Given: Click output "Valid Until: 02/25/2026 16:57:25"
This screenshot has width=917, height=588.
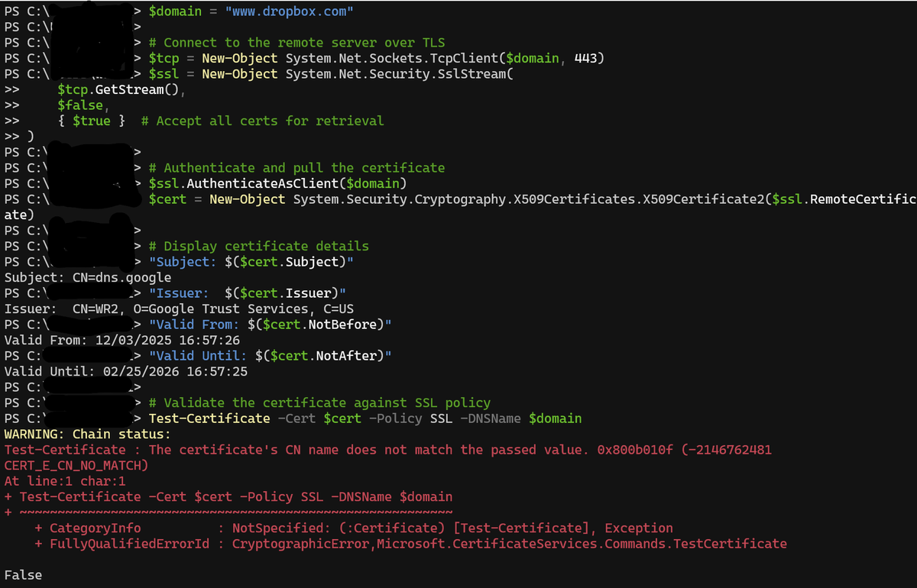Looking at the screenshot, I should click(x=126, y=371).
